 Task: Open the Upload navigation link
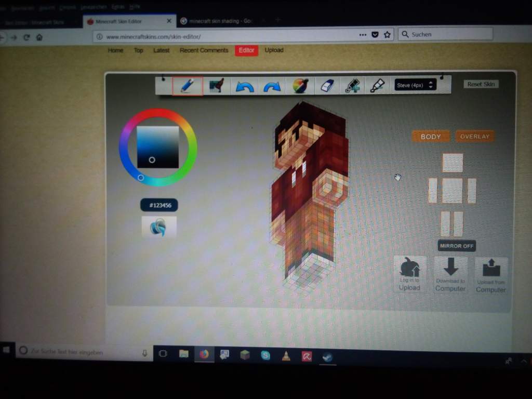[x=274, y=50]
